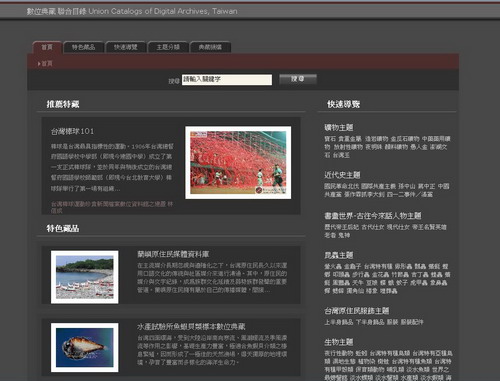Open the Union Catalogs of Digital Archives title
Image resolution: width=500 pixels, height=381 pixels.
pyautogui.click(x=132, y=11)
